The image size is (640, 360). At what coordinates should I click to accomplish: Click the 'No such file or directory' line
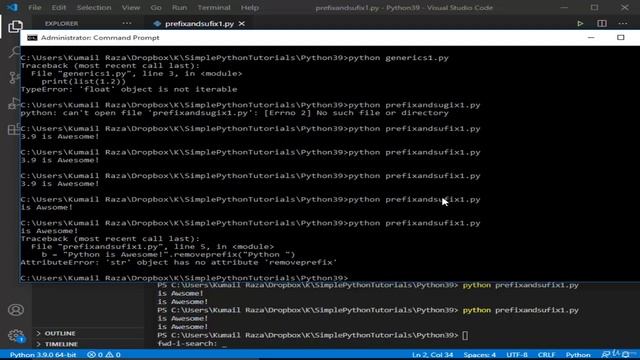(x=235, y=113)
